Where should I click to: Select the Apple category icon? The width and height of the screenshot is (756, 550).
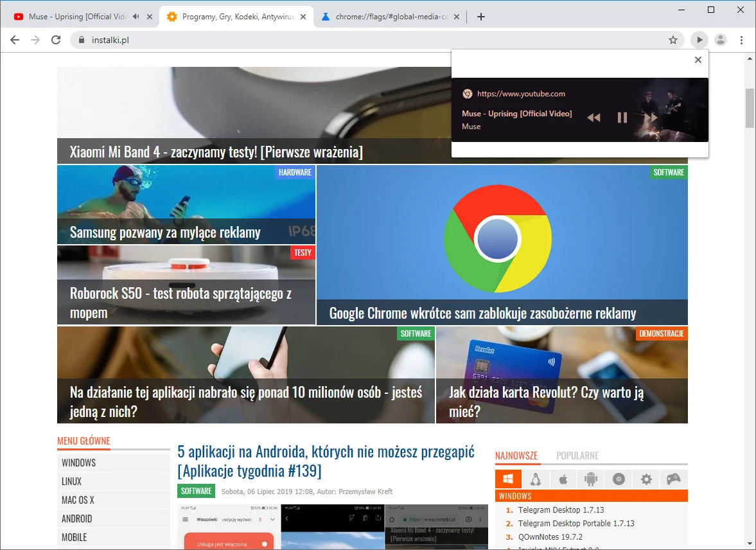(563, 479)
